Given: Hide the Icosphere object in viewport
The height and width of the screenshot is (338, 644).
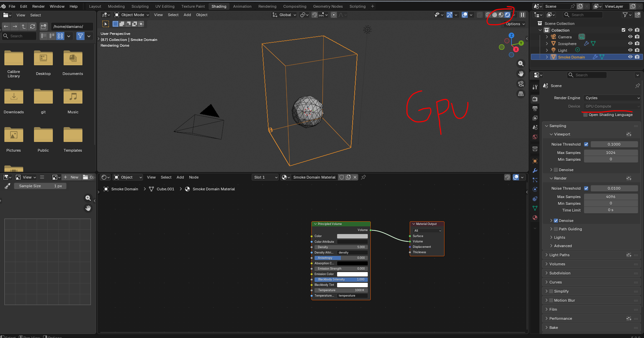Looking at the screenshot, I should tap(630, 43).
